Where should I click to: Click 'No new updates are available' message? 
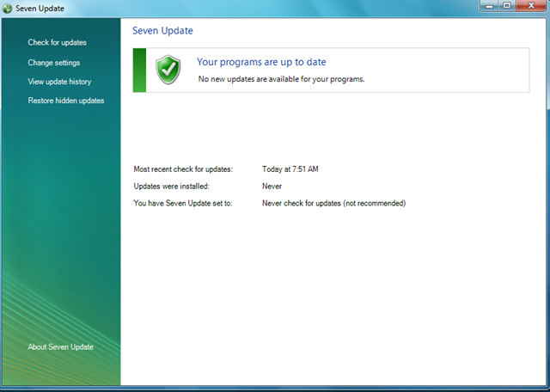click(x=281, y=79)
